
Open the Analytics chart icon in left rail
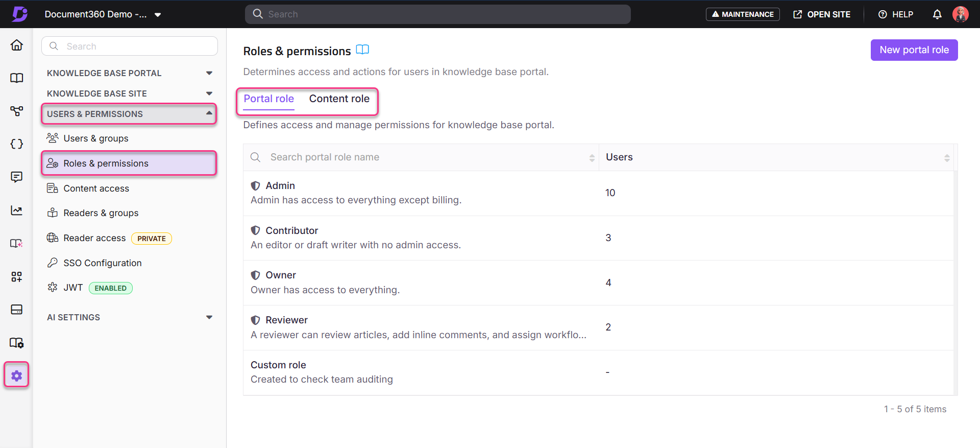click(x=17, y=210)
